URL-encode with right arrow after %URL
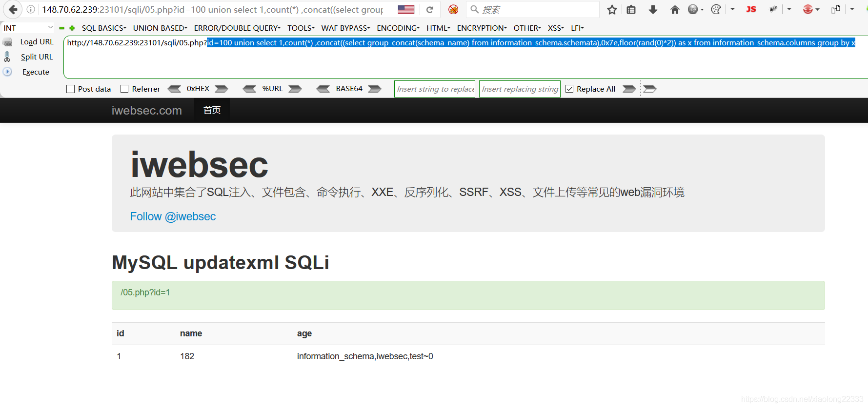Viewport: 868px width, 408px height. [x=295, y=89]
